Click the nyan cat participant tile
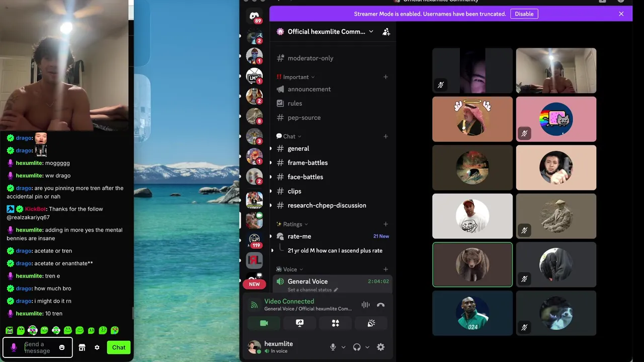Screen dimensions: 644x362 pyautogui.click(x=556, y=119)
